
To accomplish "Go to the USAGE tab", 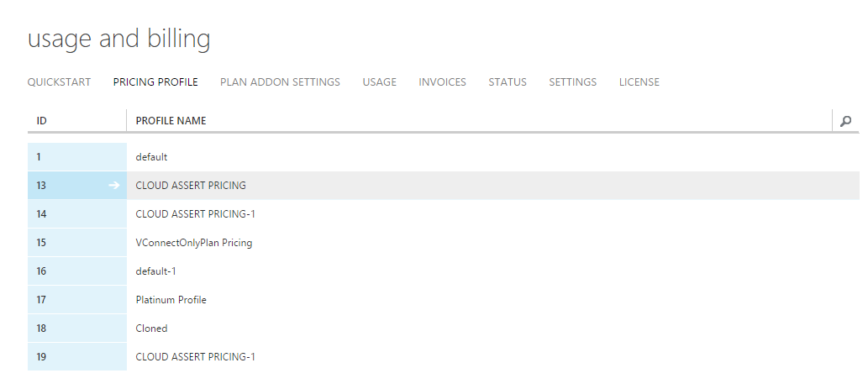I will coord(379,81).
